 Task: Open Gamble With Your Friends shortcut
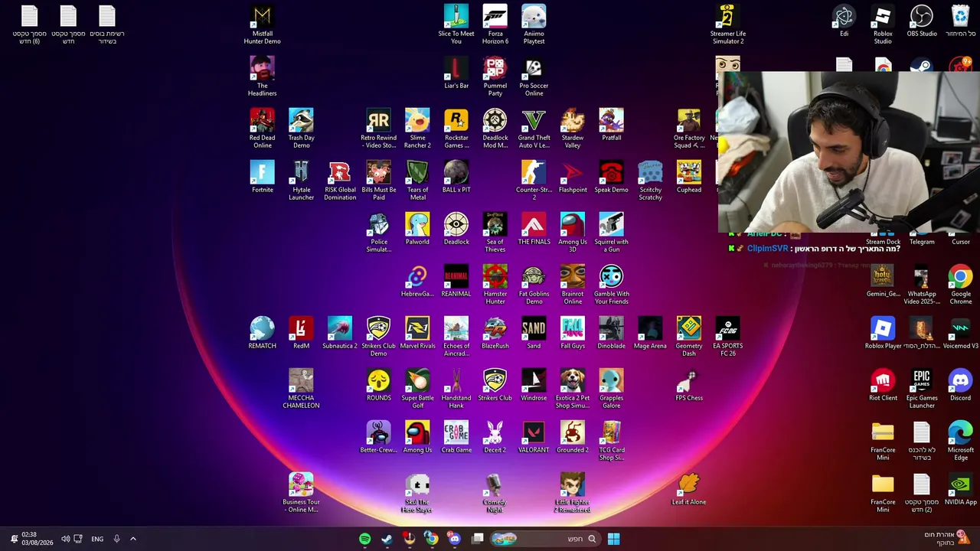[x=611, y=285]
